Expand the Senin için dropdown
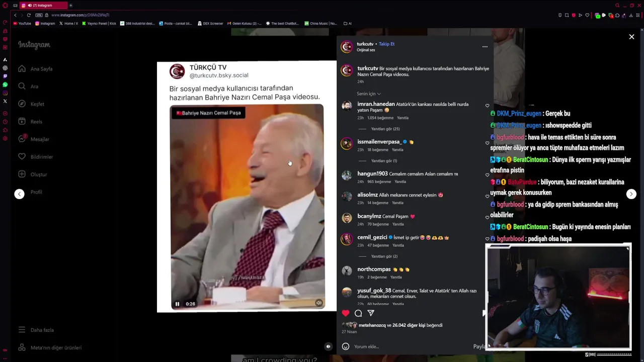Image resolution: width=644 pixels, height=362 pixels. [369, 94]
